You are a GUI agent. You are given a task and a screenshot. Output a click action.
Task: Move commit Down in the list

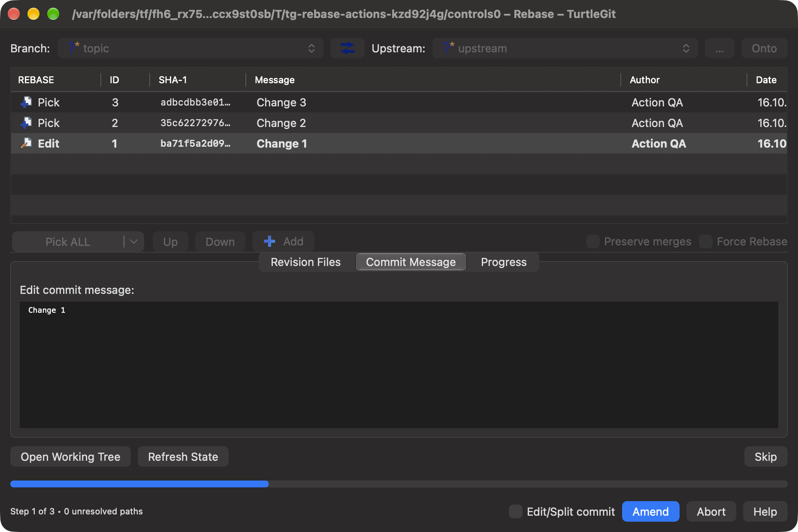220,242
